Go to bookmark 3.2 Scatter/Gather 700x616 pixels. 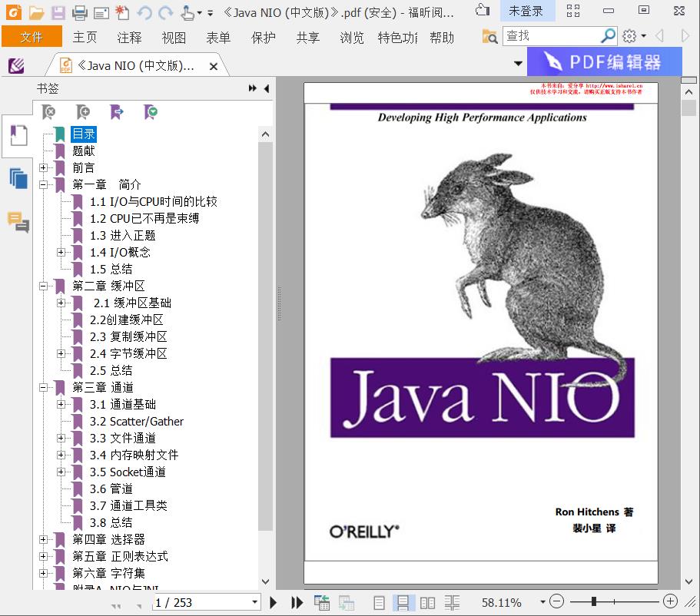coord(137,422)
